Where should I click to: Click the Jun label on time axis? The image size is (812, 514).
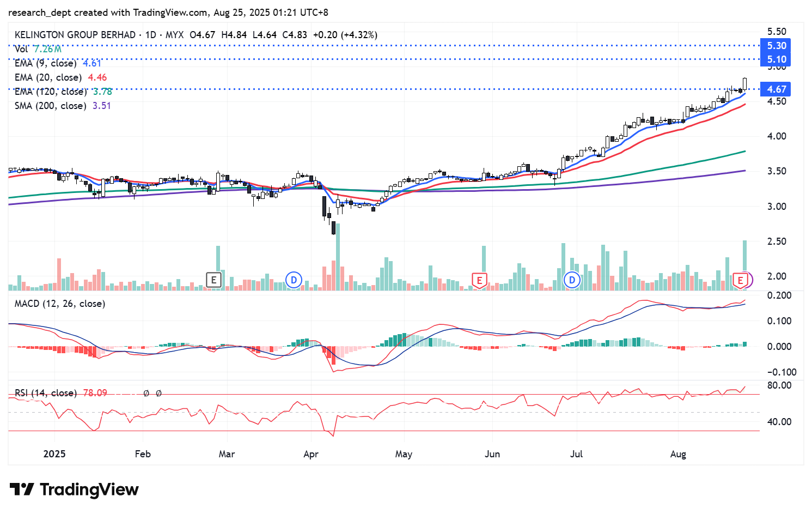[492, 454]
